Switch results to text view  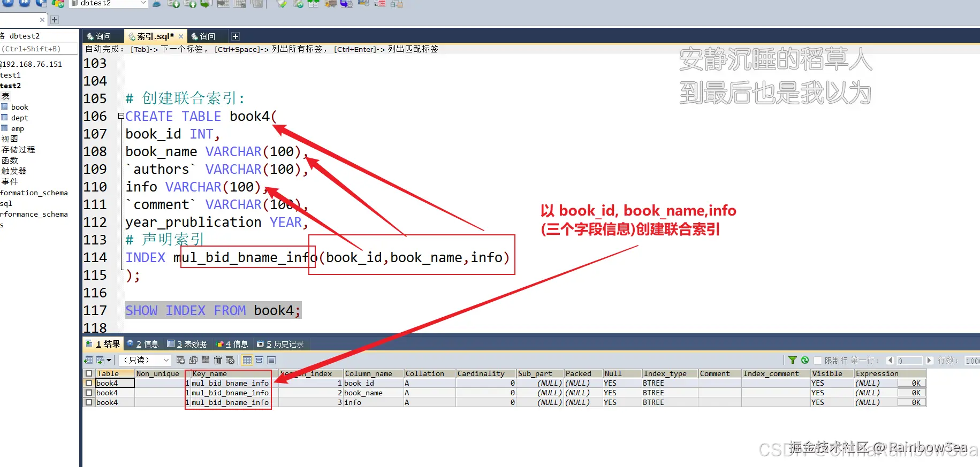(x=271, y=360)
